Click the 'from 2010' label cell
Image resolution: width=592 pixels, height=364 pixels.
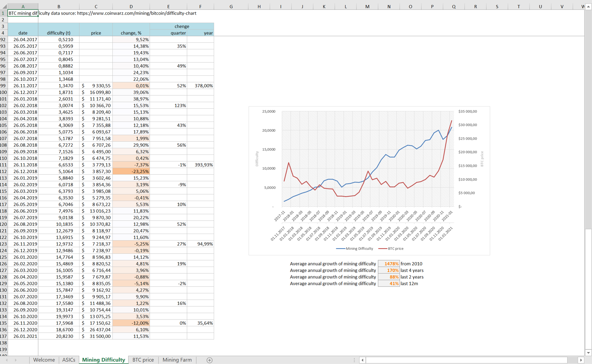tap(412, 264)
